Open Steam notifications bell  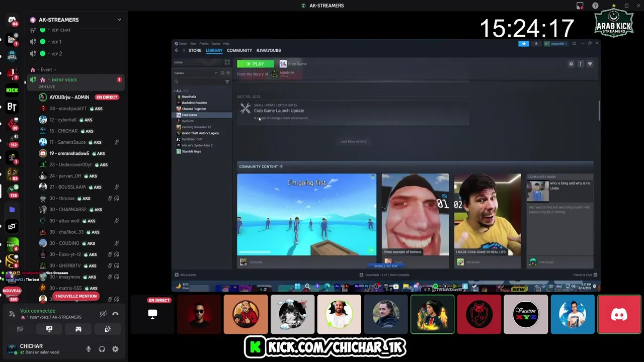click(536, 44)
